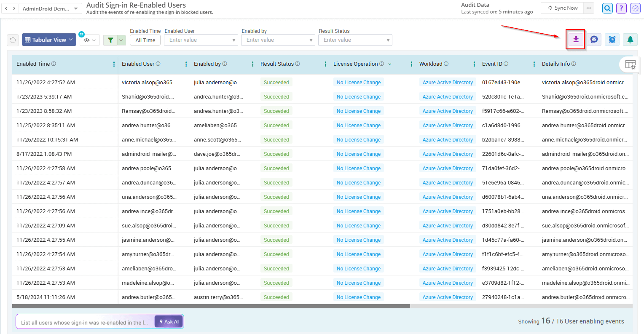Click the All Time filter input
Viewport: 644px width, 334px height.
click(145, 40)
